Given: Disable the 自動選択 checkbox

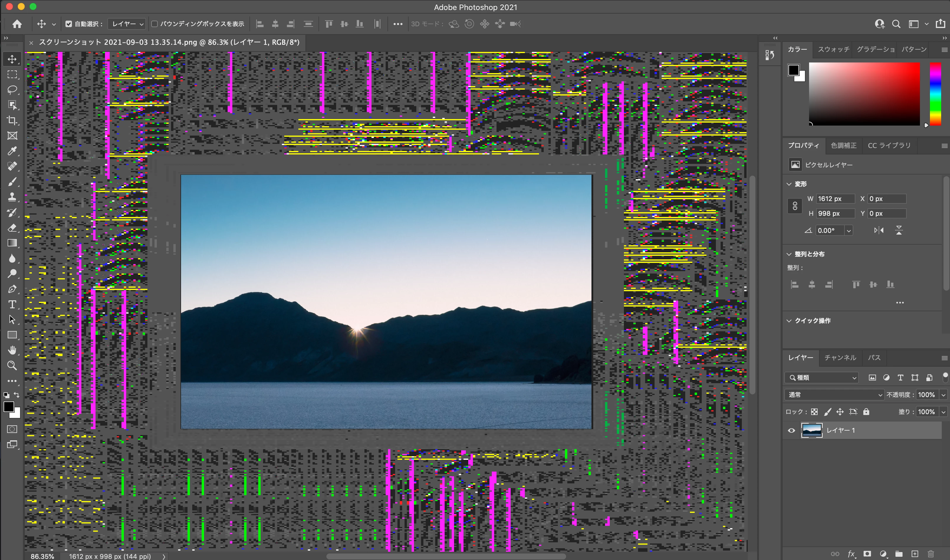Looking at the screenshot, I should pos(68,24).
